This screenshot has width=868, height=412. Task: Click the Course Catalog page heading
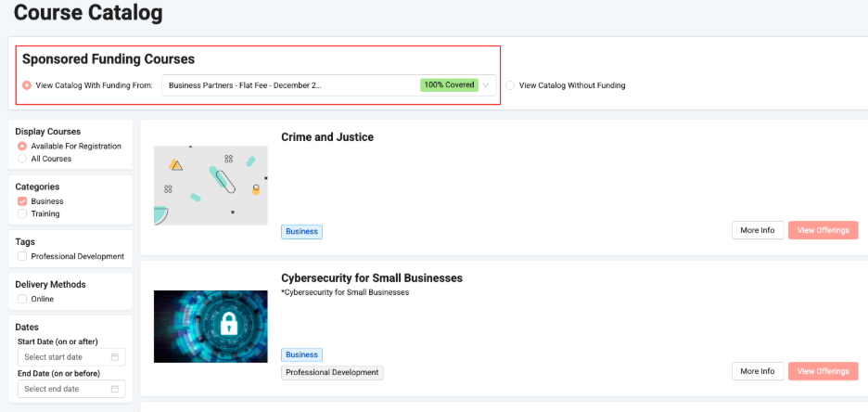click(x=89, y=12)
